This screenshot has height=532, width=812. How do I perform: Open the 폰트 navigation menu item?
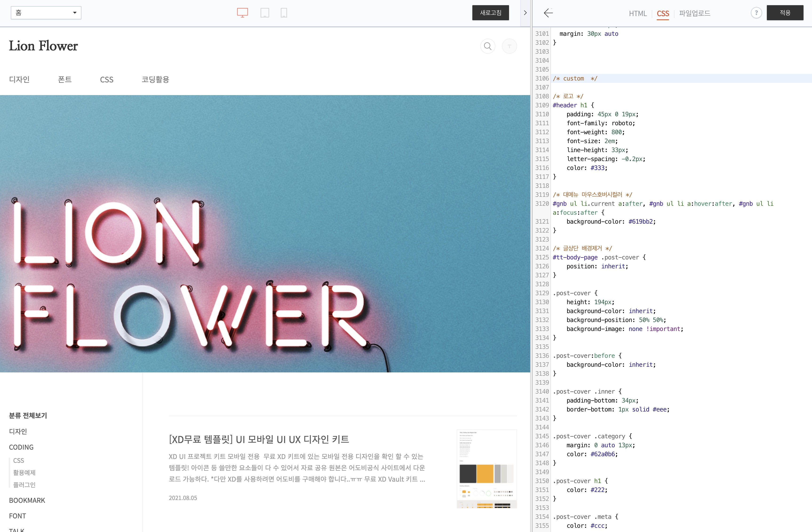[x=65, y=80]
